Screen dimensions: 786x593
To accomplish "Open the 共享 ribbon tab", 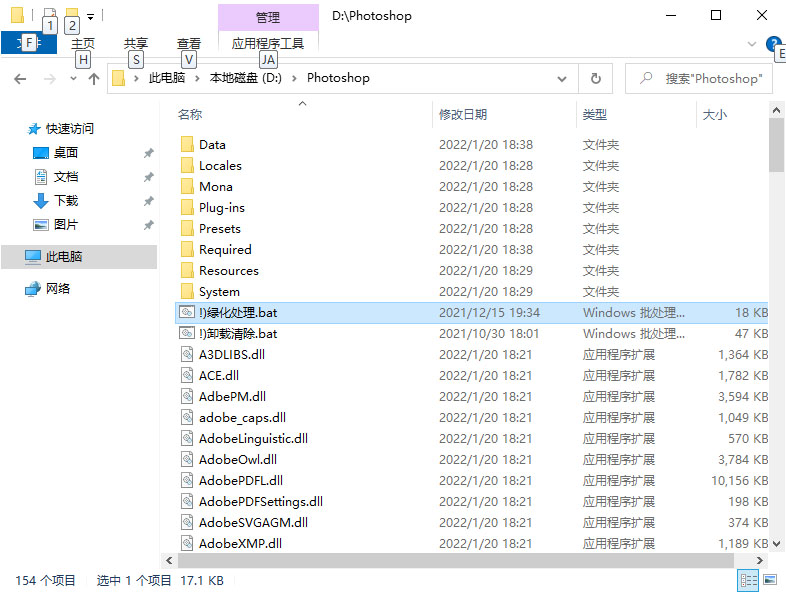I will tap(136, 44).
